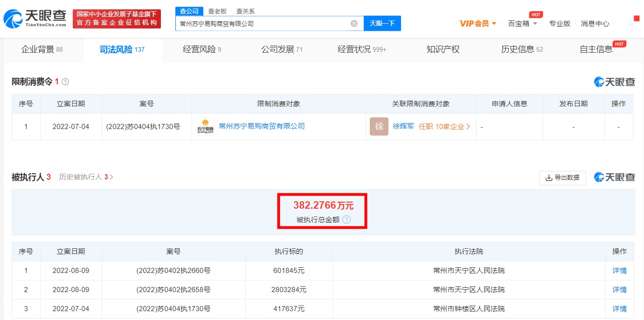
Task: Switch to 知识产权 tab
Action: (x=443, y=49)
